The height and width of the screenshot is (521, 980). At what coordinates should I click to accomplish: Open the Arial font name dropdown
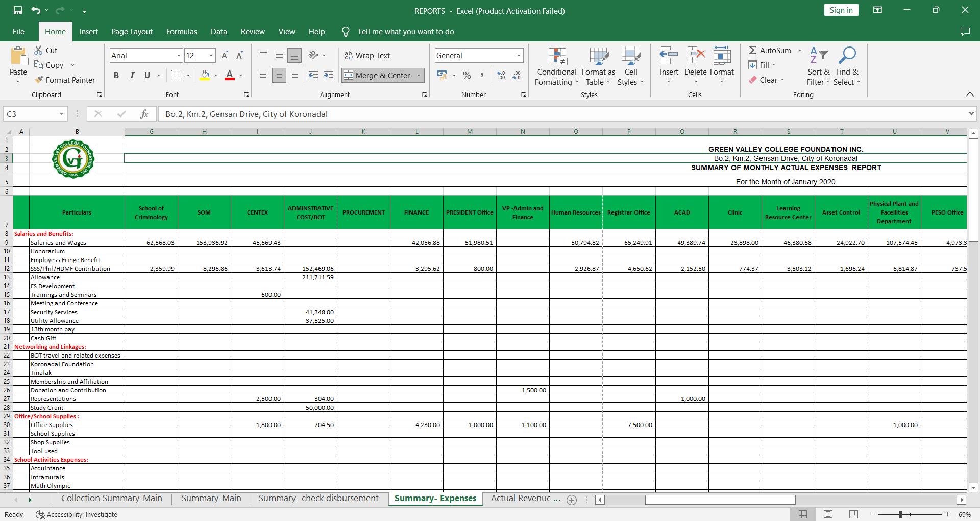[179, 55]
